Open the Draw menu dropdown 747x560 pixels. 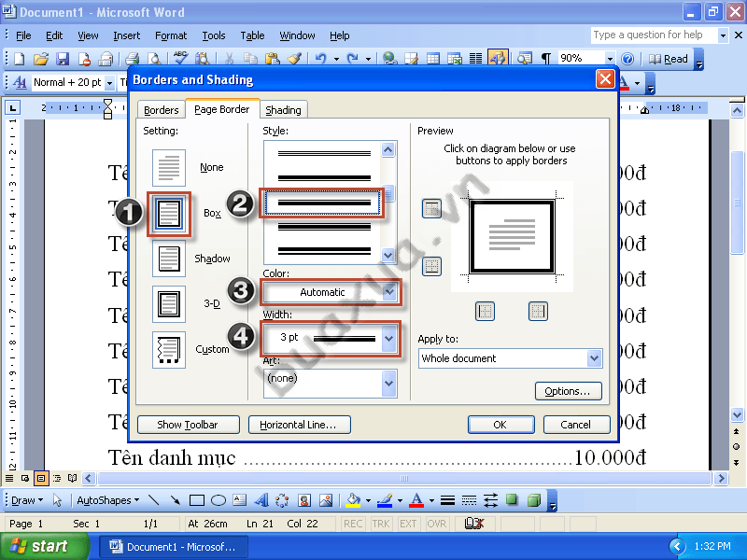click(x=27, y=500)
